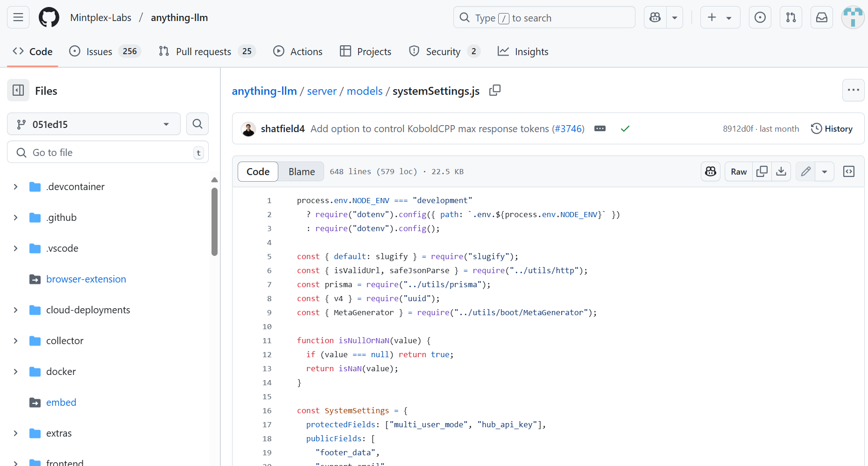Expand the docker folder chevron
The height and width of the screenshot is (466, 868).
tap(15, 372)
